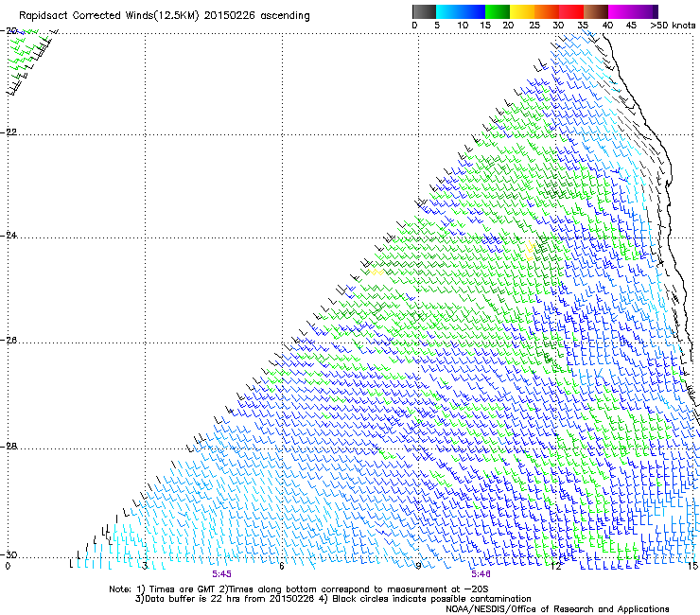Click the '9' longitude axis label
Screen dimensions: 700x615
click(418, 566)
